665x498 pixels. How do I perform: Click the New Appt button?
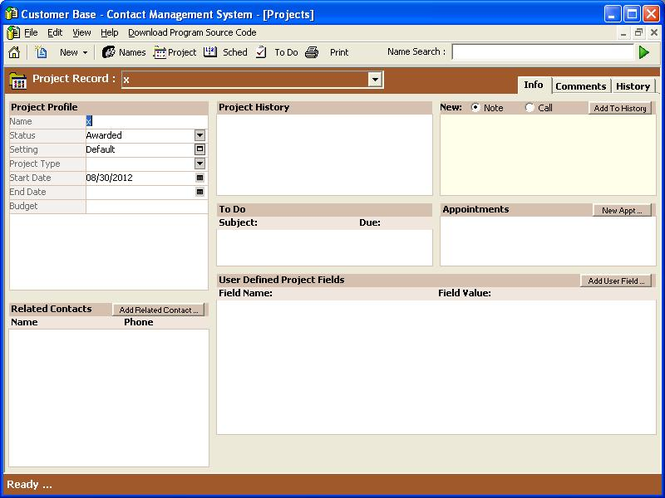coord(623,210)
